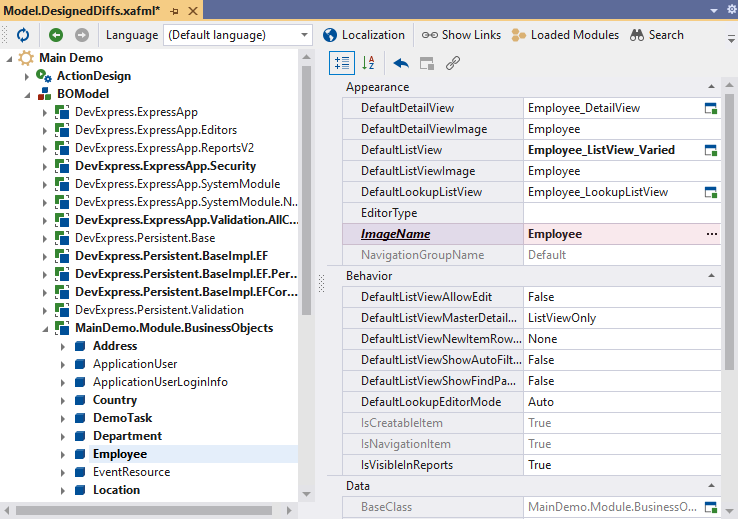Click the gear icon at top right
This screenshot has height=519, width=738.
point(732,10)
